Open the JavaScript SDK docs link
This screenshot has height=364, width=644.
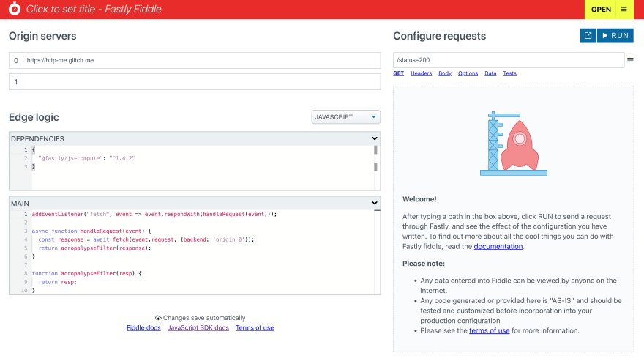[x=198, y=327]
